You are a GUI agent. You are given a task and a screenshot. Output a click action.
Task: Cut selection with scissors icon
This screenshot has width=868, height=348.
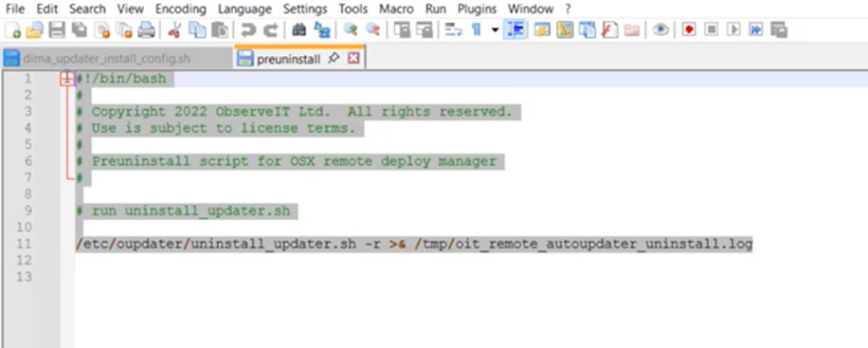pos(174,30)
